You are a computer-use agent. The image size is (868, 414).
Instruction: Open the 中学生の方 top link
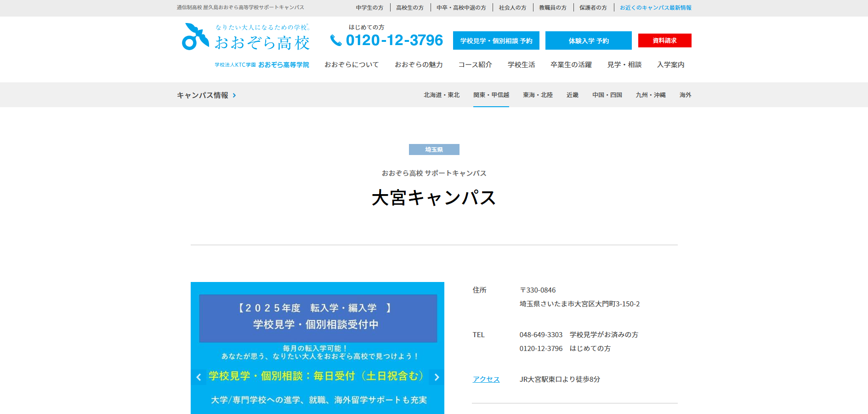(369, 8)
